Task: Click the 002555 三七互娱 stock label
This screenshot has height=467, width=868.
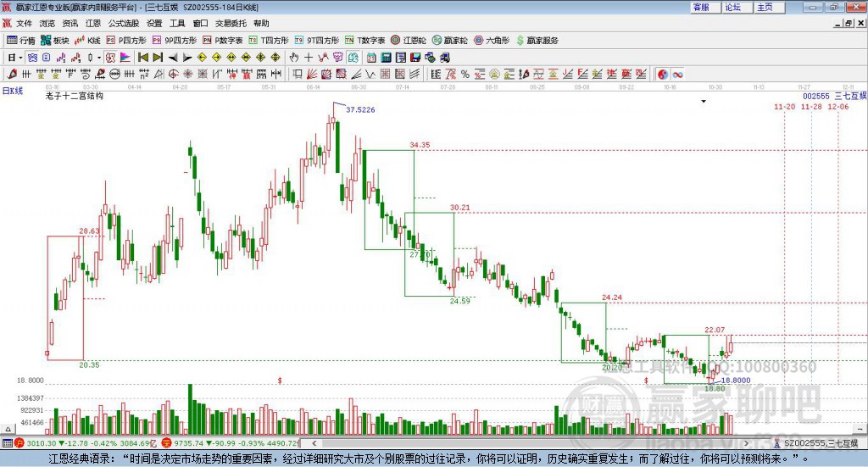Action: tap(834, 96)
